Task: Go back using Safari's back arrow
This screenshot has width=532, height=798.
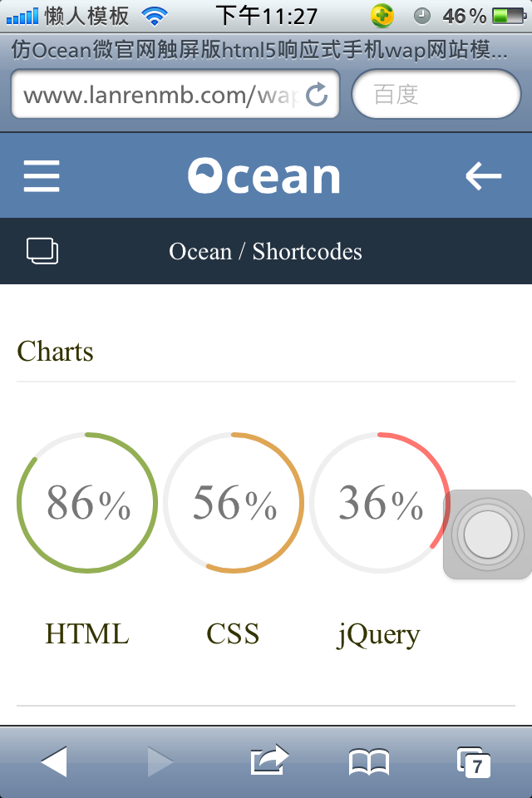Action: click(54, 761)
